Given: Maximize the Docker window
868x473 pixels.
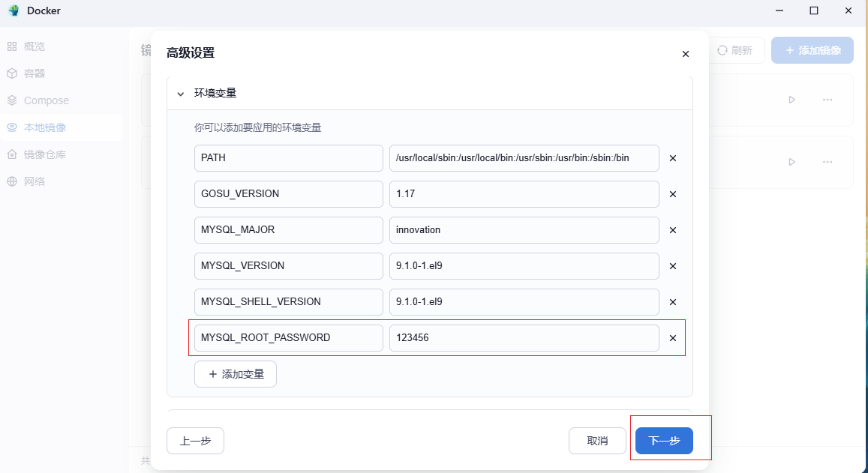Looking at the screenshot, I should (814, 10).
